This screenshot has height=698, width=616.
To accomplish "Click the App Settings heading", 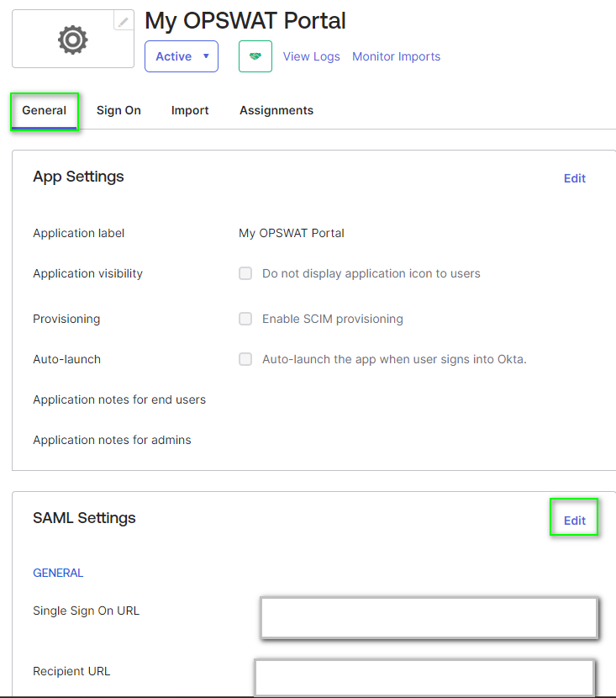I will [x=78, y=177].
